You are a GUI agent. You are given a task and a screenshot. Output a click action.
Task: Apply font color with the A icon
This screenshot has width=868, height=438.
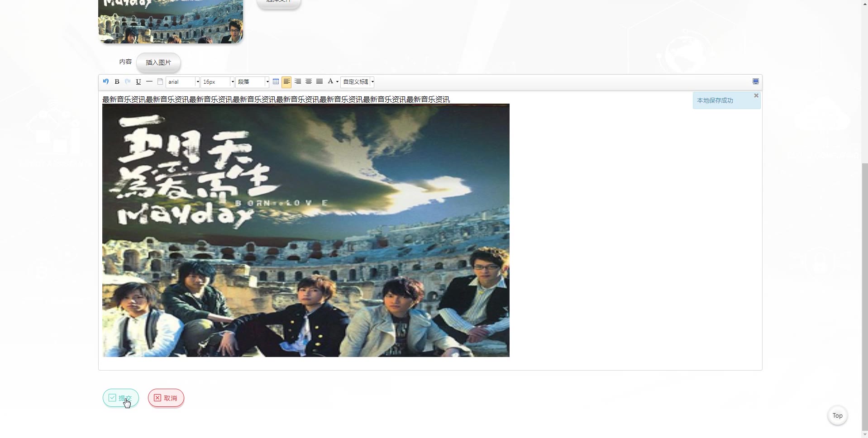(x=330, y=81)
